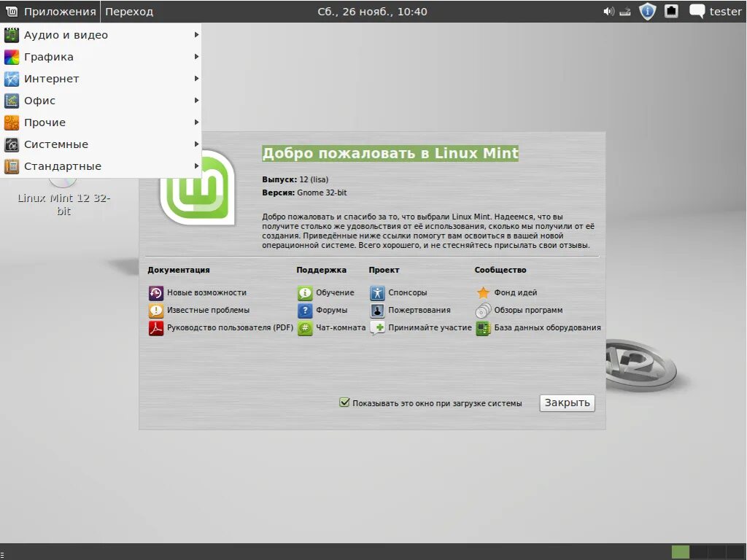The image size is (747, 560).
Task: Click the Известные проблемы warning icon
Action: pos(156,311)
